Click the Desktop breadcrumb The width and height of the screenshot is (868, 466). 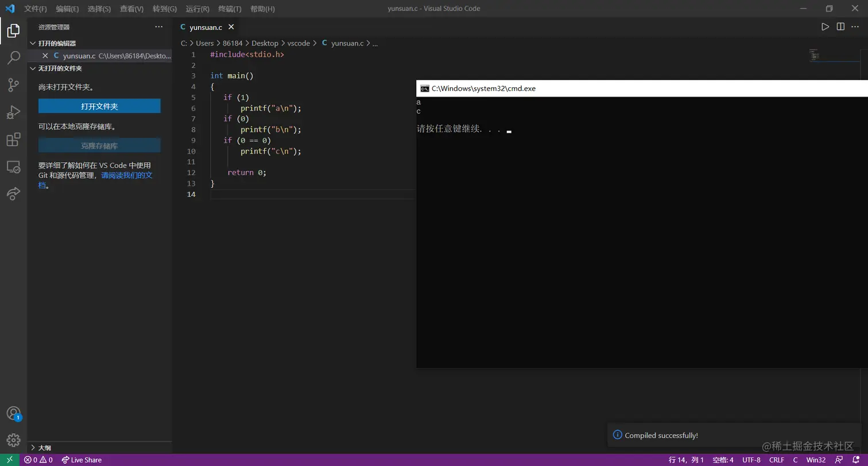coord(265,43)
